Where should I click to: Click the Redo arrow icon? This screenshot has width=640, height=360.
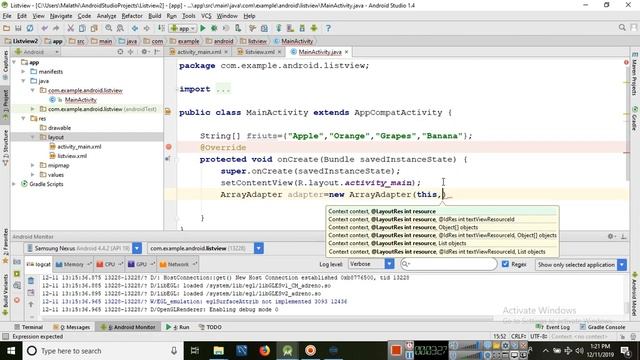(56, 28)
